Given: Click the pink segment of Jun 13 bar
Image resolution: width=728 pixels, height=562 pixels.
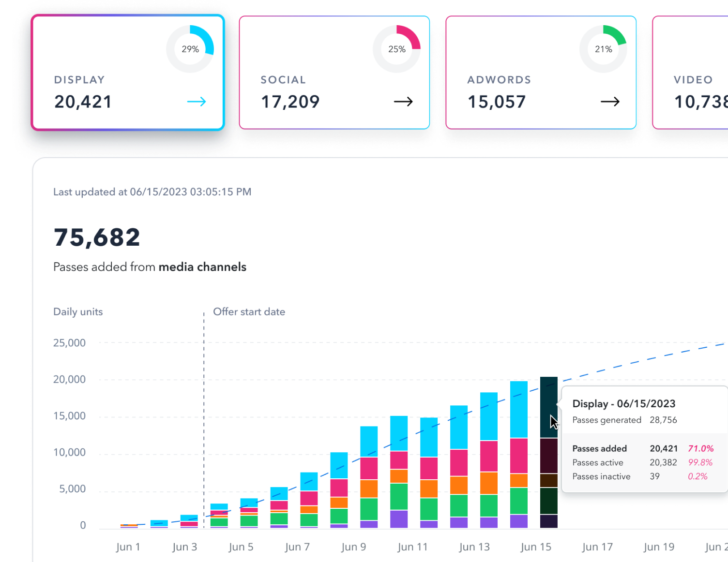Looking at the screenshot, I should (489, 456).
